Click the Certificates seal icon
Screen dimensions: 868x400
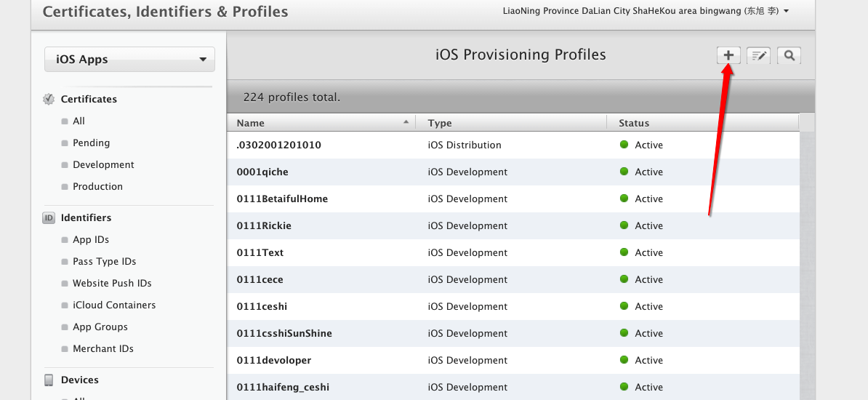tap(49, 99)
